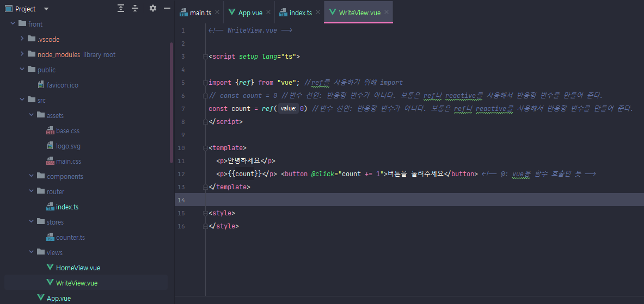Click the router folder icon
The height and width of the screenshot is (304, 644).
pos(41,191)
